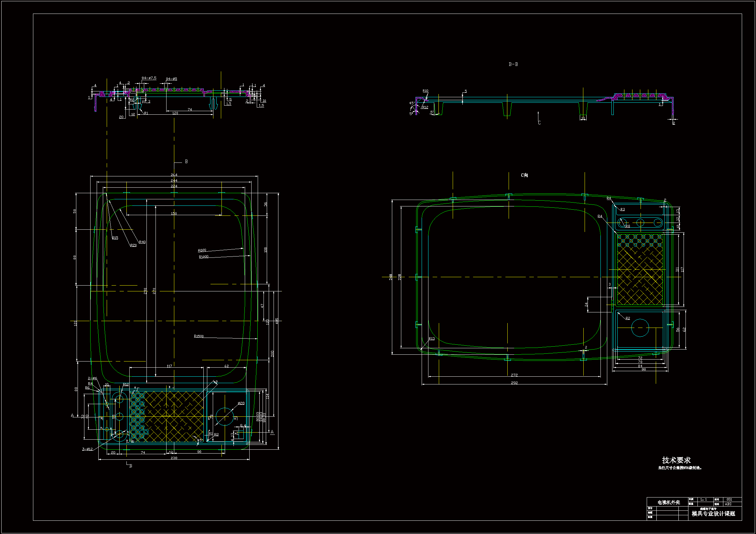The height and width of the screenshot is (534, 756).
Task: Select the C向 view label
Action: pyautogui.click(x=524, y=175)
